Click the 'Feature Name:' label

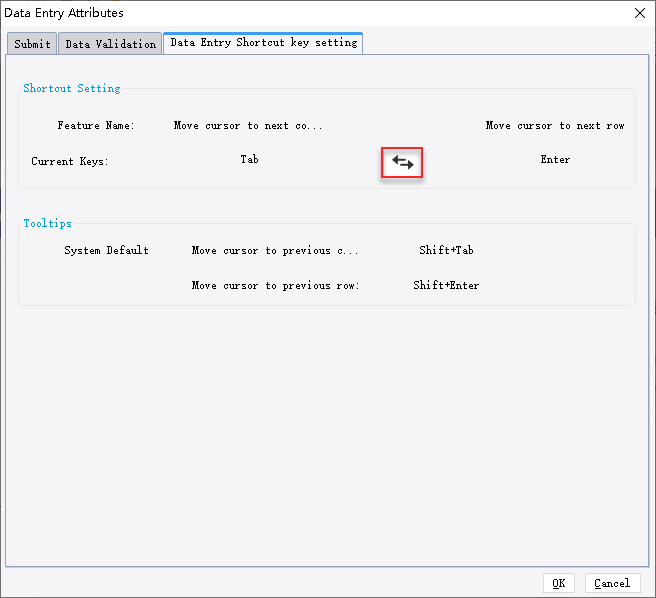click(96, 126)
